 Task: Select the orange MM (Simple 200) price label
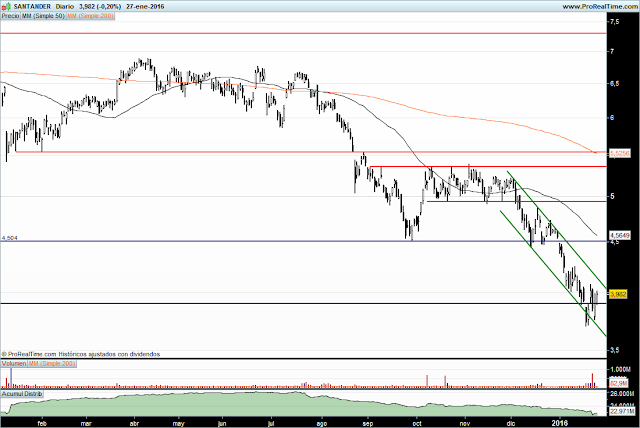tap(90, 16)
